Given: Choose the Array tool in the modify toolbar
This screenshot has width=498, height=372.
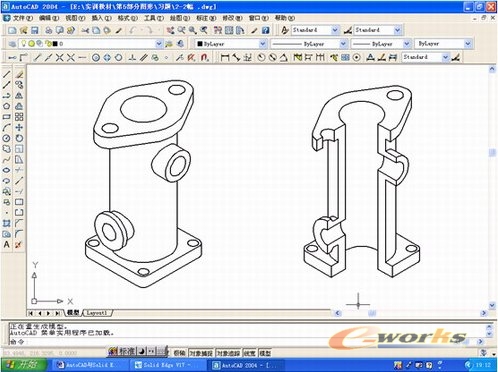Looking at the screenshot, I should coord(19,117).
